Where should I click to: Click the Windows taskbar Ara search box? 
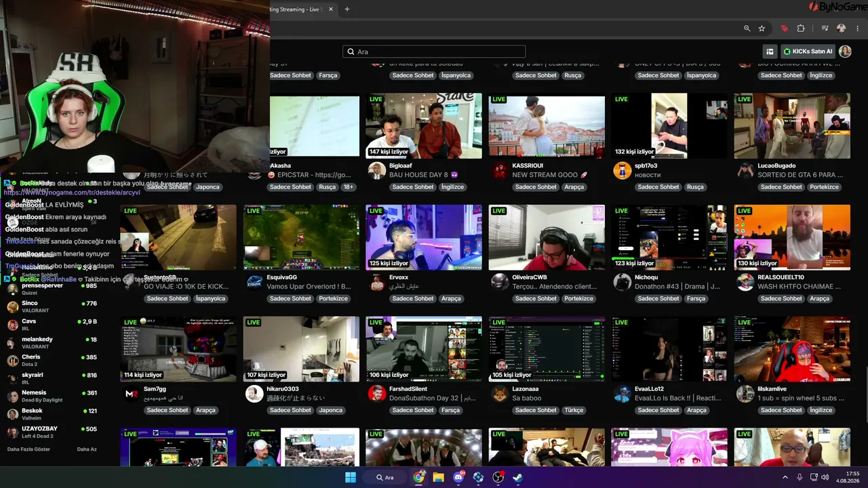386,477
